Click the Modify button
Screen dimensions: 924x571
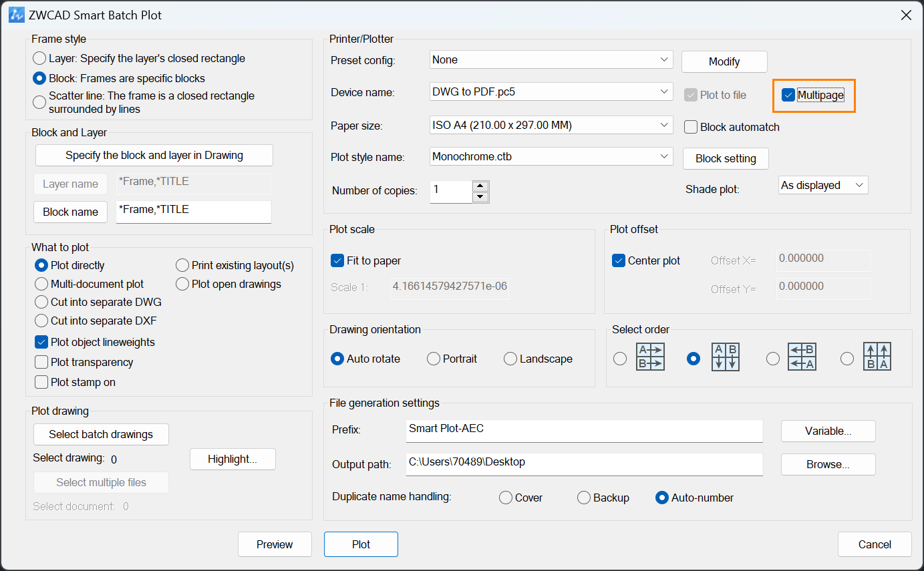[724, 61]
